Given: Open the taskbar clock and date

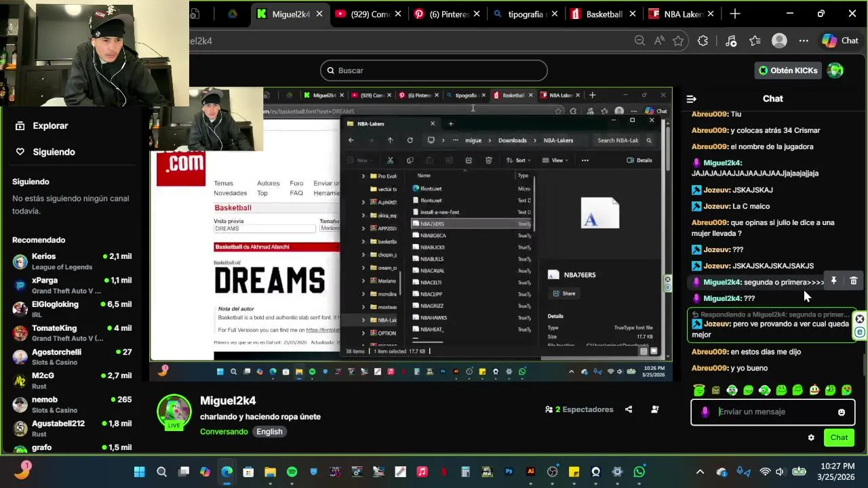Looking at the screenshot, I should [x=837, y=472].
